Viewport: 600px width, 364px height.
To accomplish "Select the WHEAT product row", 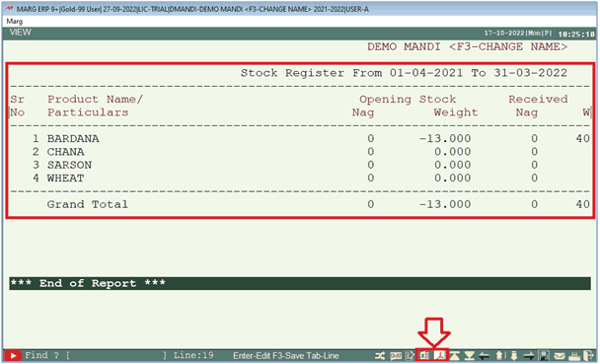I will tap(300, 178).
